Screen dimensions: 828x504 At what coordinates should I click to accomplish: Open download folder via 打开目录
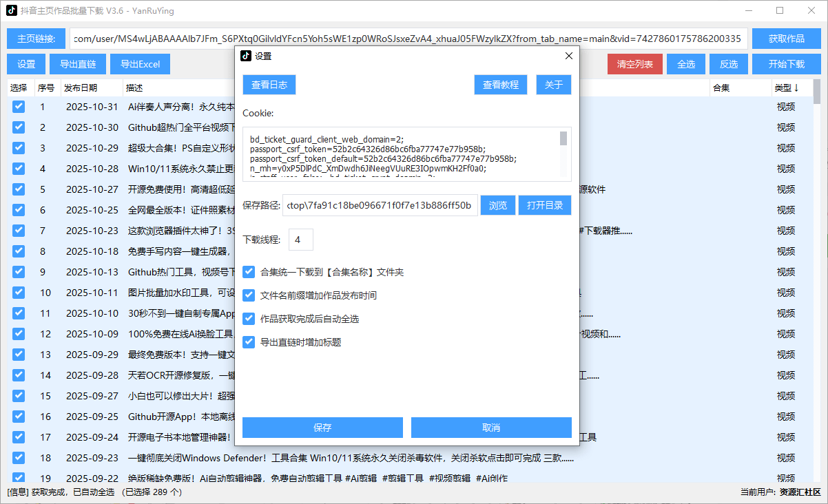tap(544, 205)
